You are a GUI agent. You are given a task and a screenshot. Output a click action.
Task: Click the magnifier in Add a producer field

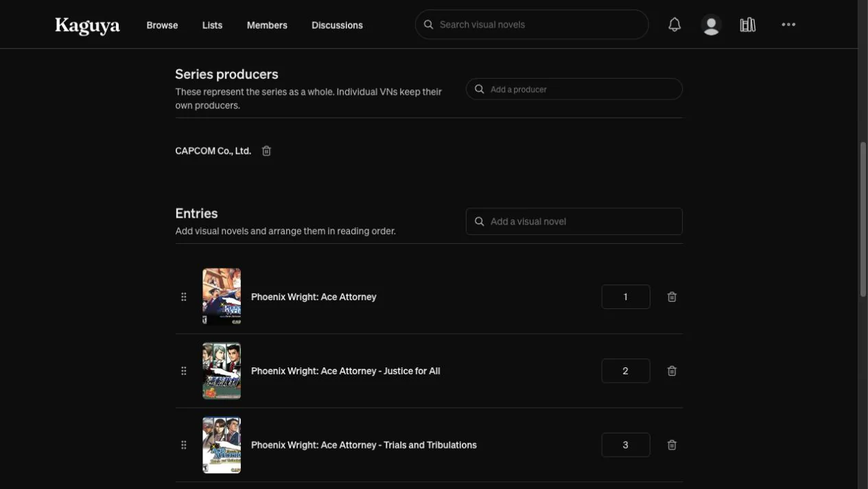click(480, 89)
